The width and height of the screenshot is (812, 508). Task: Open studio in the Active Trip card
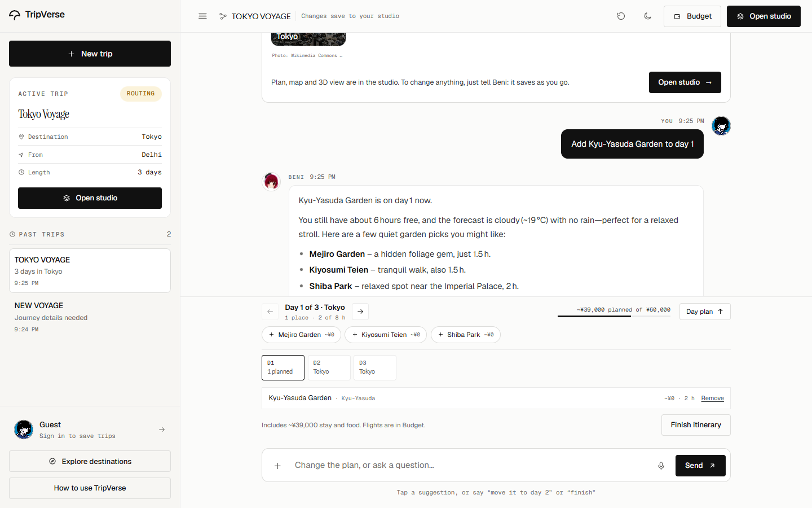click(90, 198)
